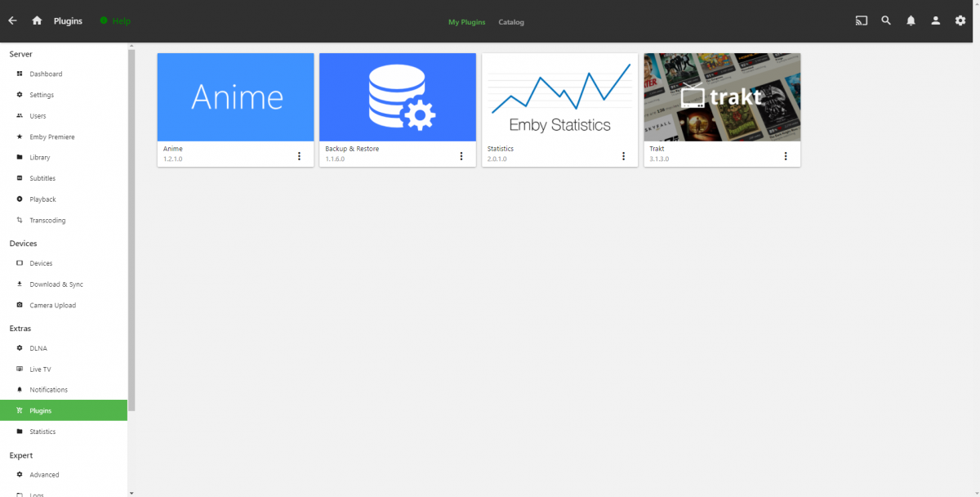Click the DLNA gear icon

tap(20, 348)
